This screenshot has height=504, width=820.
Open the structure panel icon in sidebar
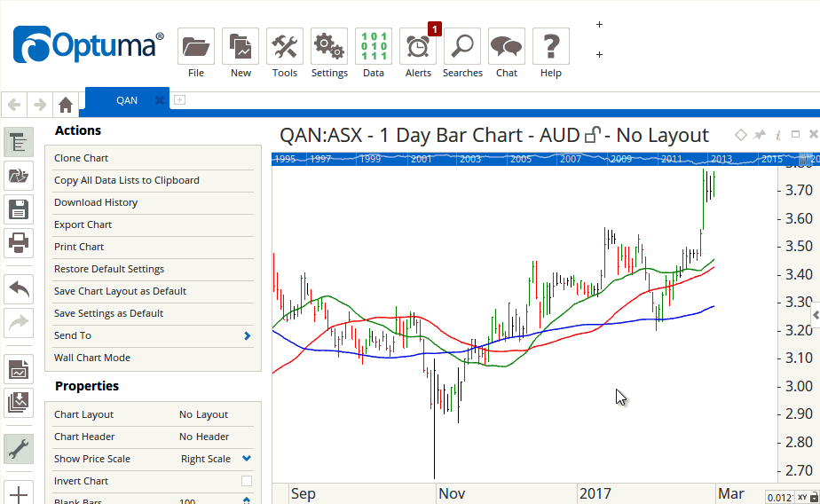pos(19,142)
